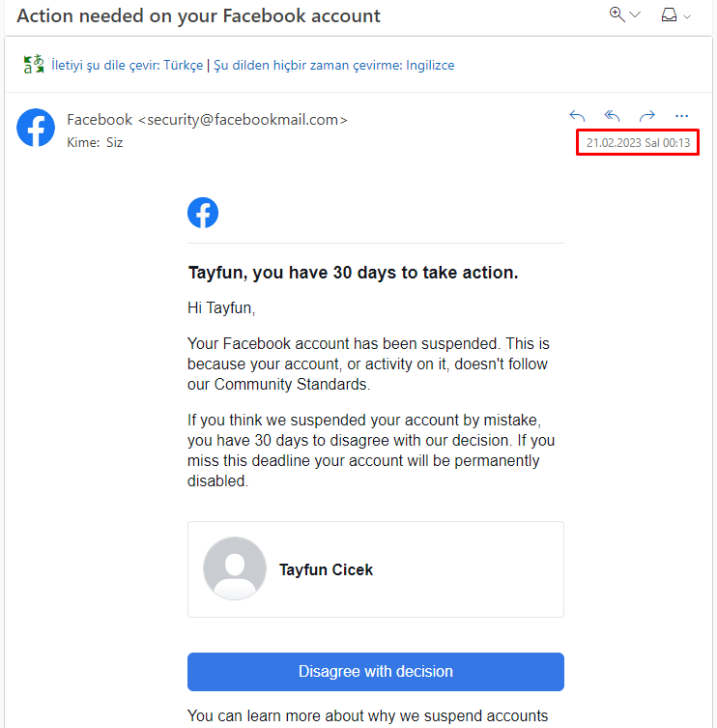This screenshot has width=717, height=728.
Task: Click the zoom magnifier icon
Action: (x=617, y=15)
